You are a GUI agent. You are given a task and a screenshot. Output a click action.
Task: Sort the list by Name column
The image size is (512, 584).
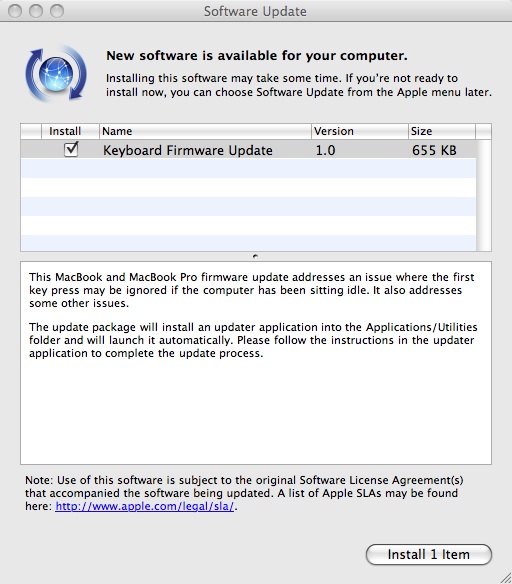tap(205, 131)
